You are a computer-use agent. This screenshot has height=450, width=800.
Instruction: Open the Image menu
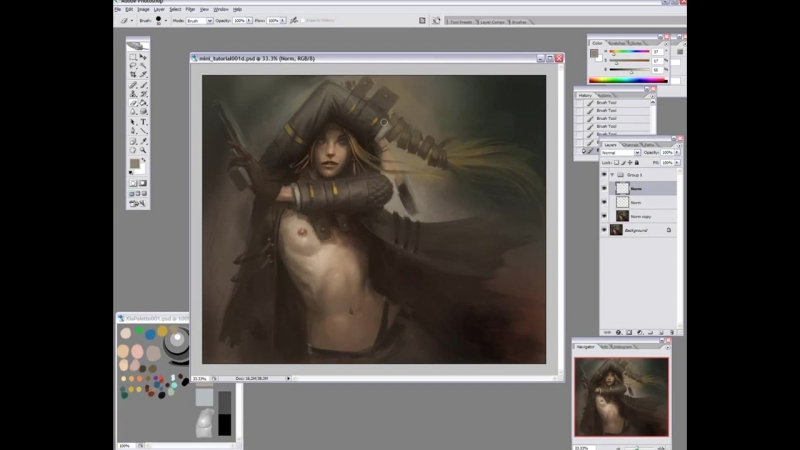[x=143, y=9]
